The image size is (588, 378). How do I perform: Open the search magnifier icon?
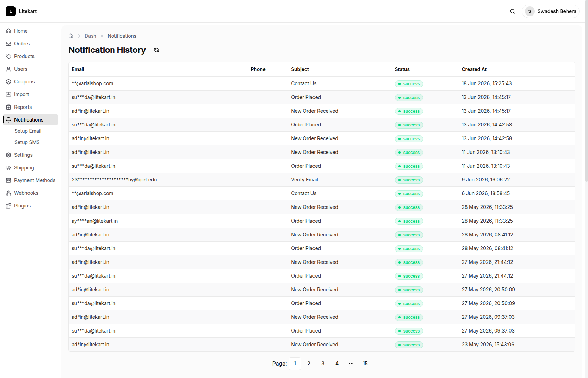[513, 11]
